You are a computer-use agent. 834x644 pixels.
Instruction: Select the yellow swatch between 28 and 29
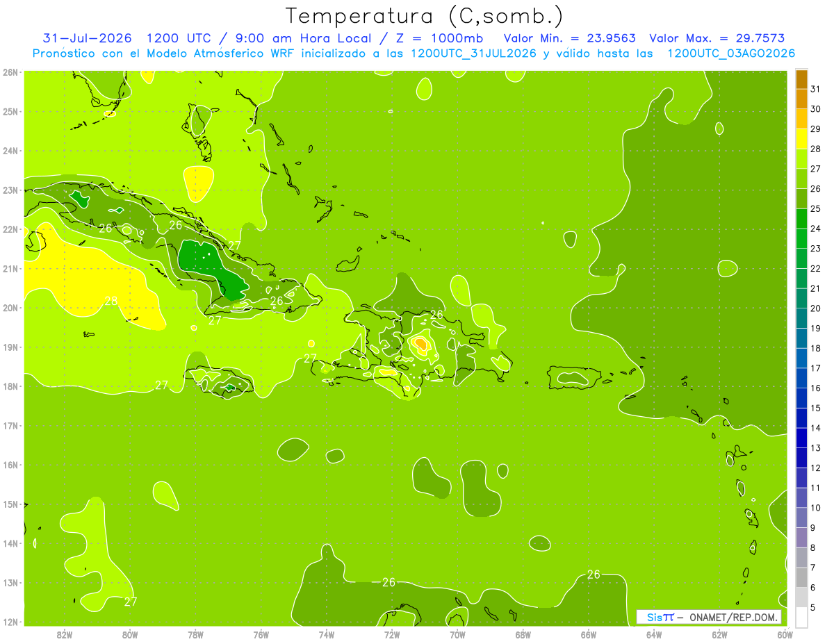click(801, 139)
